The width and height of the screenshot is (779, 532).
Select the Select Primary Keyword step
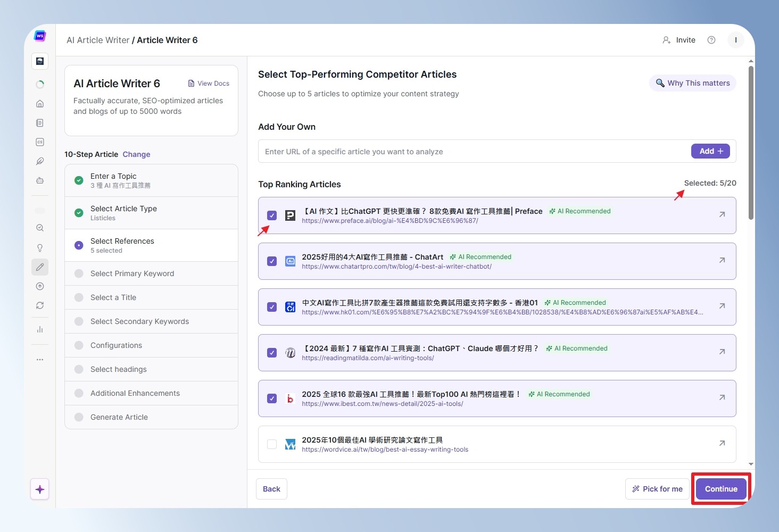tap(151, 273)
